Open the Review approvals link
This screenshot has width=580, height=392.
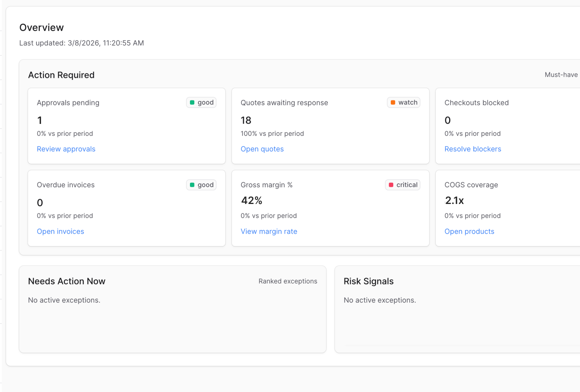pyautogui.click(x=66, y=149)
